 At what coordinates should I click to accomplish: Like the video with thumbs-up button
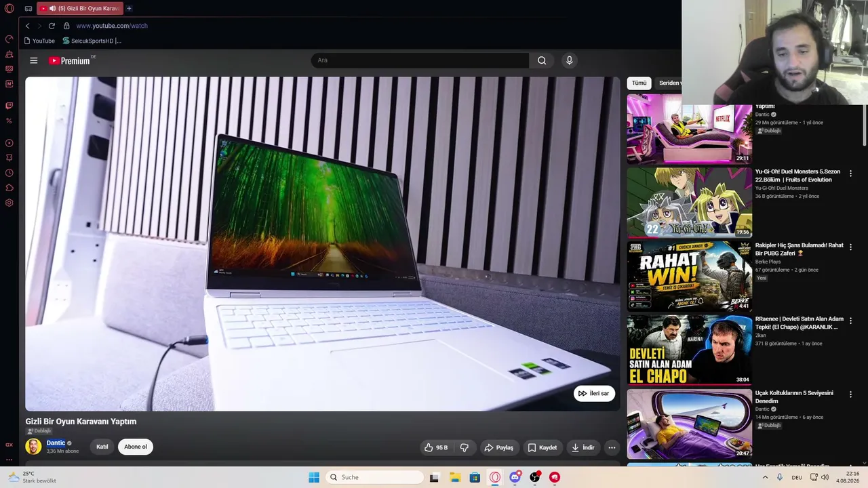tap(436, 447)
